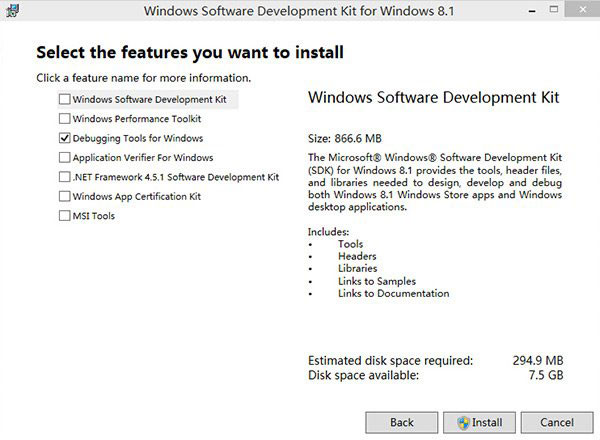Image resolution: width=600 pixels, height=440 pixels.
Task: Click the UAC shield icon on Install
Action: tap(463, 422)
